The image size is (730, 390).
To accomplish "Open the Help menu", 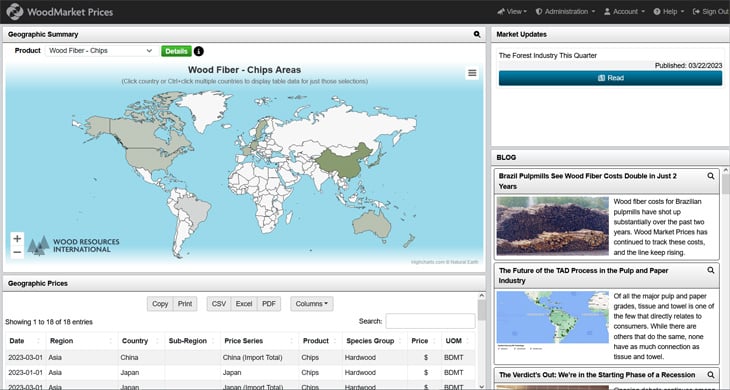I will (x=669, y=12).
